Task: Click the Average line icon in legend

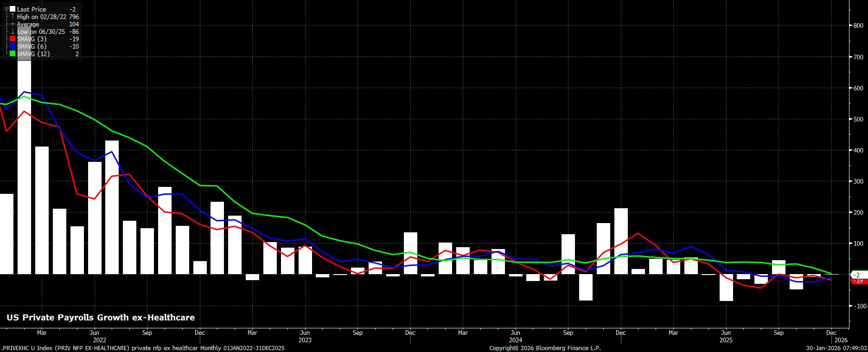Action: pos(13,24)
